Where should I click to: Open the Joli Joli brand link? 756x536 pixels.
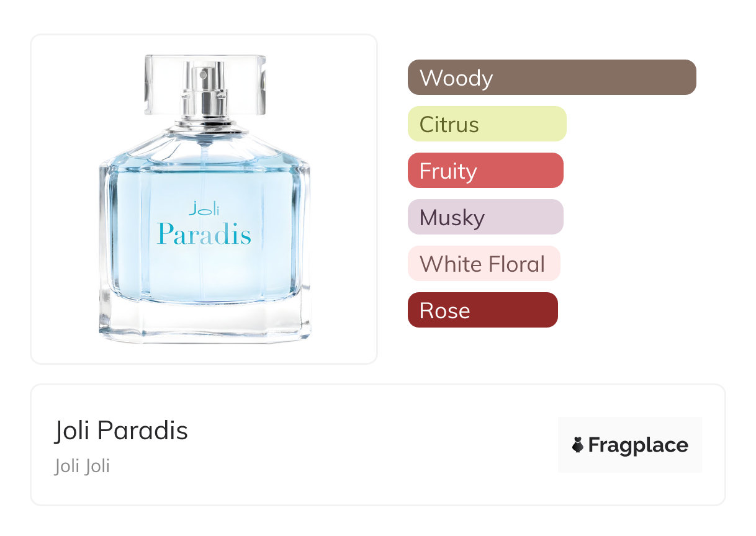[82, 466]
